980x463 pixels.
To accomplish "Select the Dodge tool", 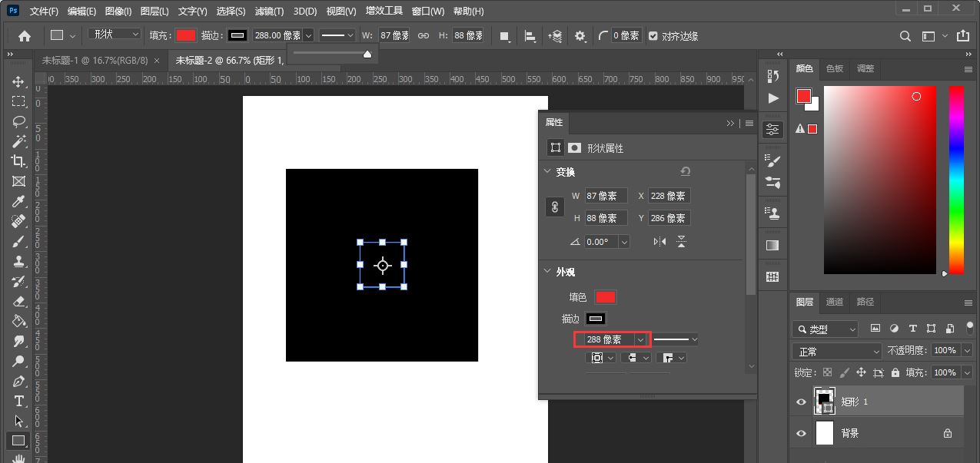I will coord(18,361).
